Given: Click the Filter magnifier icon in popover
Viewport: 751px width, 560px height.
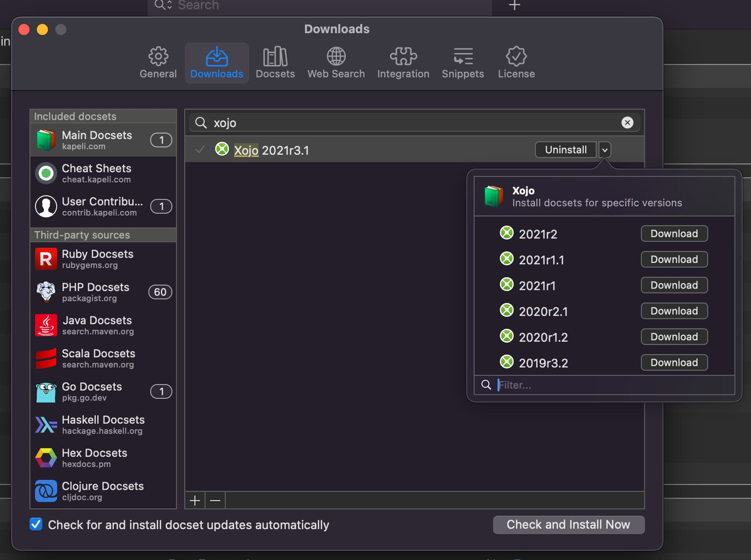Looking at the screenshot, I should click(x=486, y=385).
